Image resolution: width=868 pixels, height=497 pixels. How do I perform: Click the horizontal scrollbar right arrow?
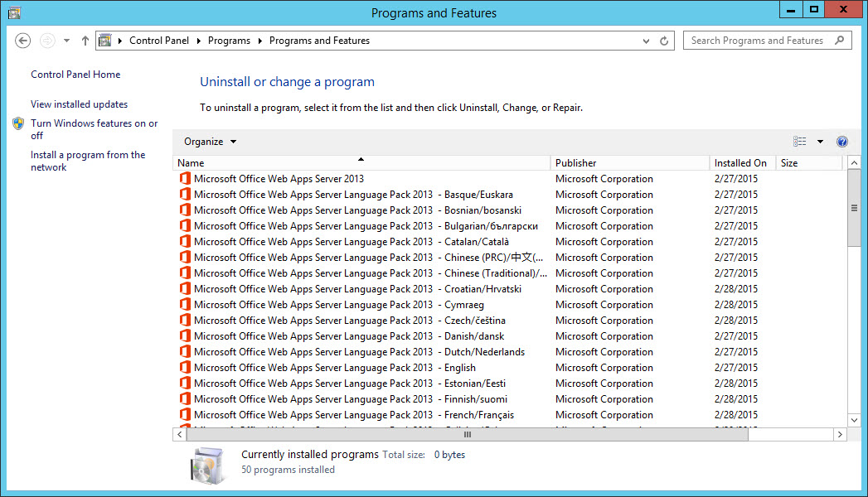[840, 435]
